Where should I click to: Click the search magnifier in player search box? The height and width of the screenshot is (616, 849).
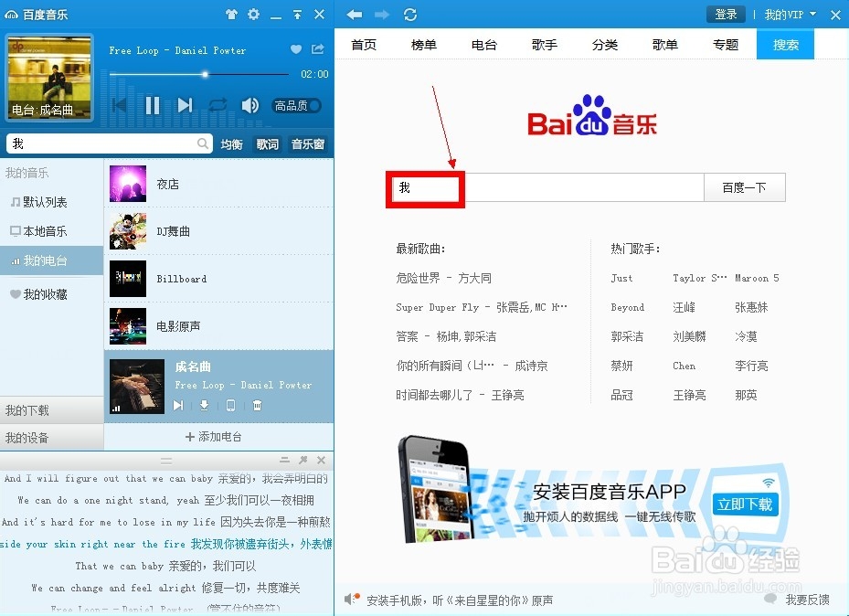203,143
